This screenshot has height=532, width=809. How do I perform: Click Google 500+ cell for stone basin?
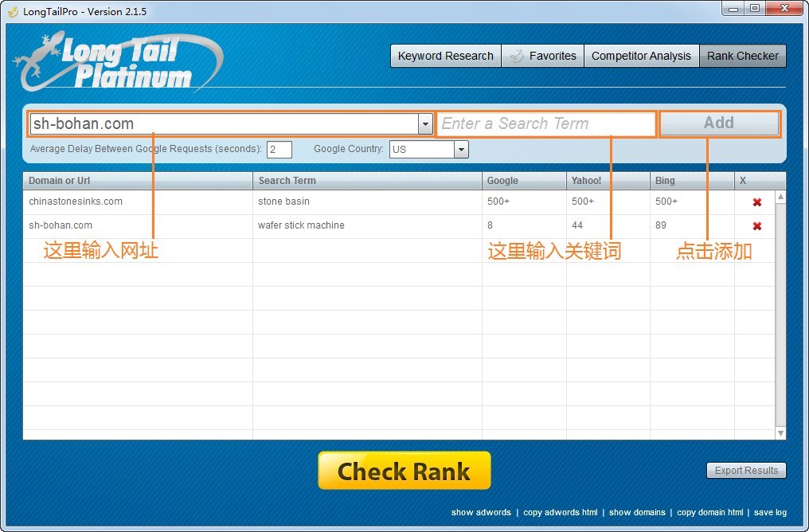click(524, 201)
